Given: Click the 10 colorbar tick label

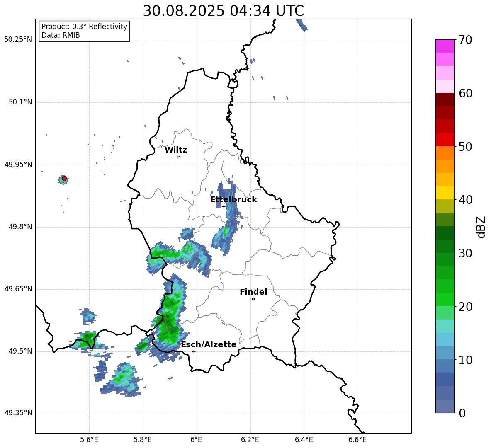Looking at the screenshot, I should [465, 360].
